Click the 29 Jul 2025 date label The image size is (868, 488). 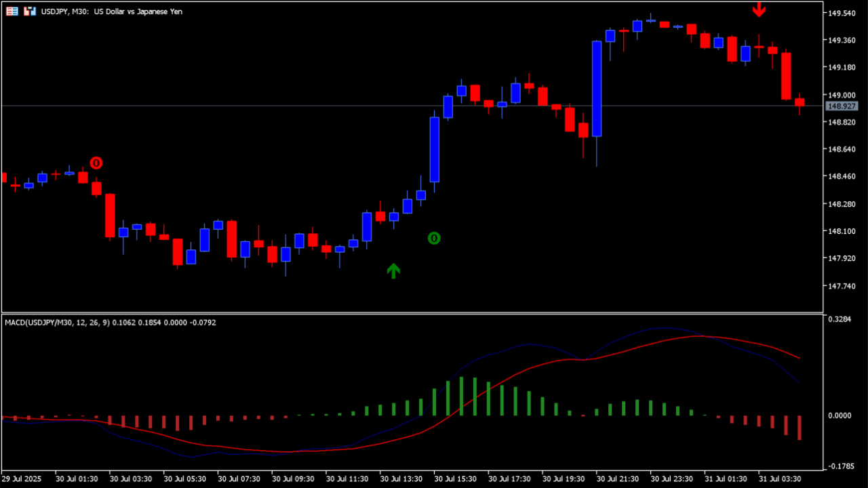pyautogui.click(x=20, y=479)
